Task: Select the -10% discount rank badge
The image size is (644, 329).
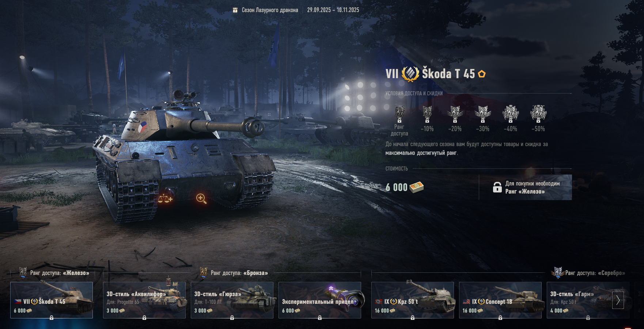Action: click(427, 114)
